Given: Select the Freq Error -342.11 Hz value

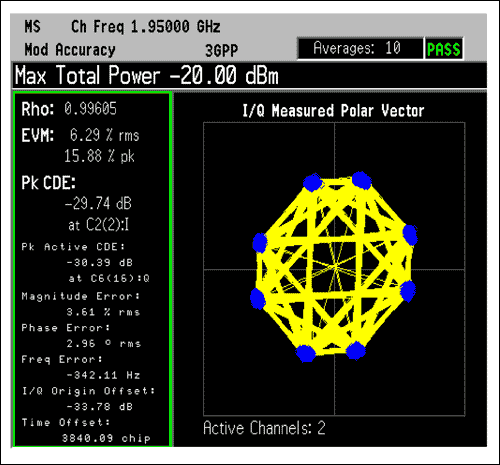Looking at the screenshot, I should (x=103, y=375).
